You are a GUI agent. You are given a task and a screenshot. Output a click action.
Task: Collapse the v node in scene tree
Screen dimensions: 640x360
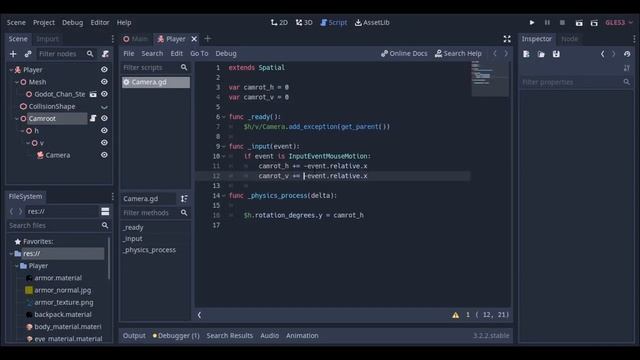(28, 143)
